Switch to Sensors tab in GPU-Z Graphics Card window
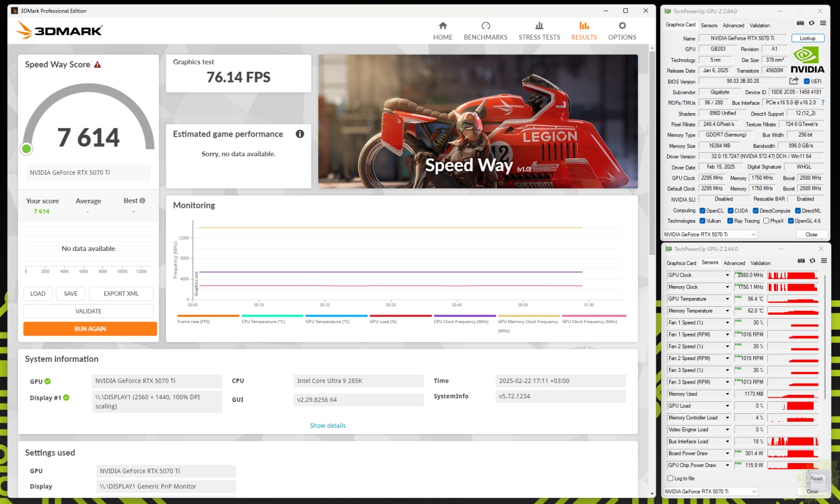Viewport: 840px width, 504px height. point(709,25)
